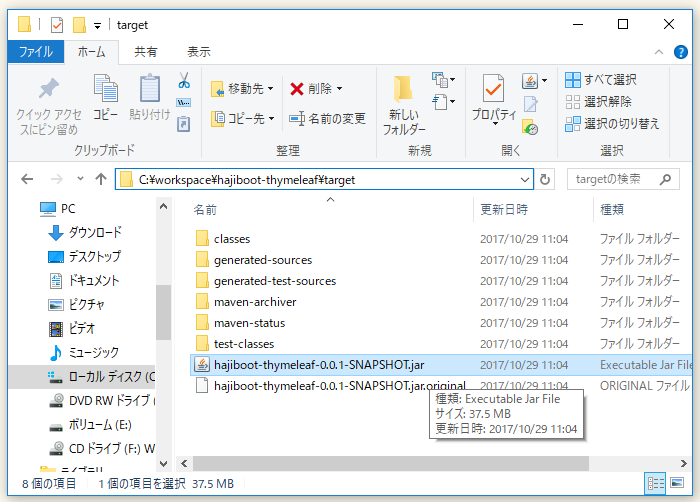Switch to the ホーム tab
This screenshot has width=700, height=502.
click(x=92, y=52)
